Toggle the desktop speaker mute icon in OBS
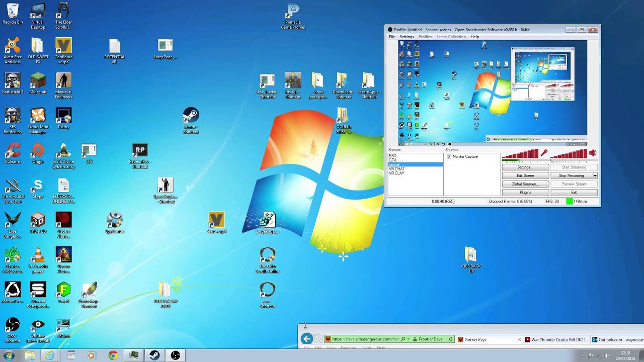Screen dimensions: 644x362 593,153
